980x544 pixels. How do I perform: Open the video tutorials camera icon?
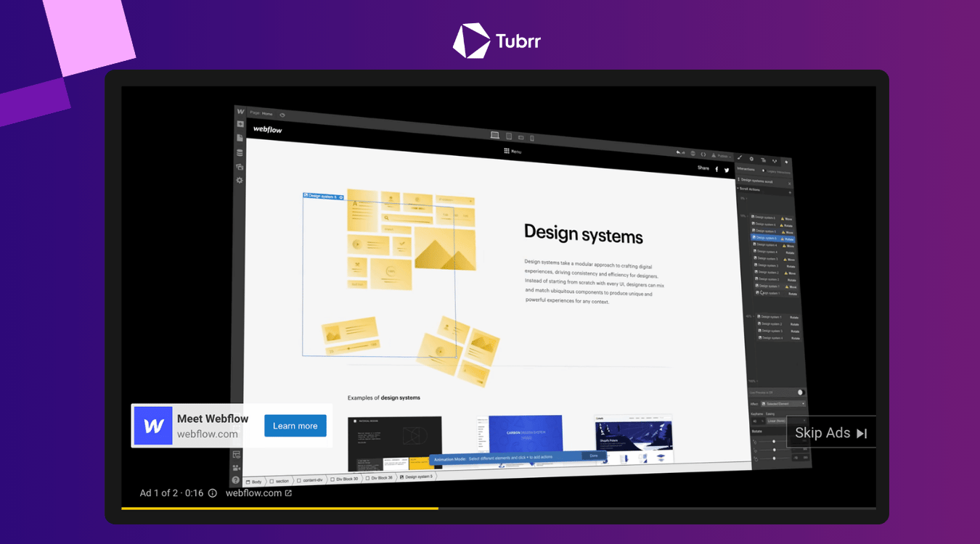pyautogui.click(x=236, y=468)
